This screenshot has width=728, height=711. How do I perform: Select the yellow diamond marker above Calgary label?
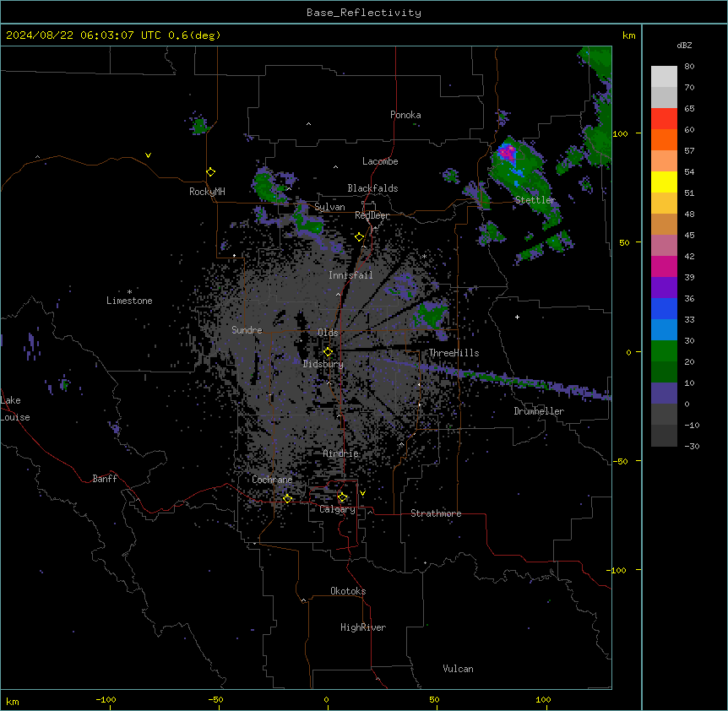tap(342, 497)
